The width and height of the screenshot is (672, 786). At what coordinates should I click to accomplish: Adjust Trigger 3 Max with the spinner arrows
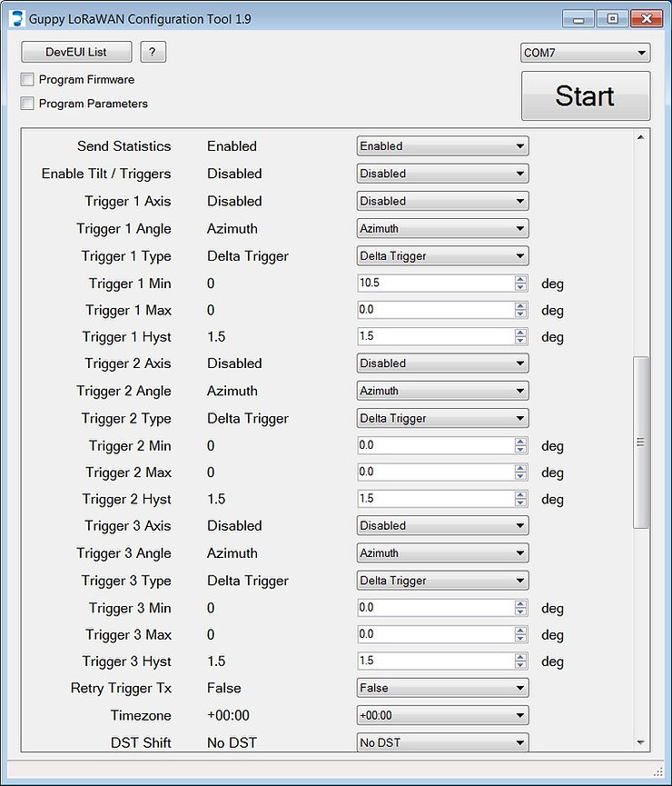click(520, 634)
